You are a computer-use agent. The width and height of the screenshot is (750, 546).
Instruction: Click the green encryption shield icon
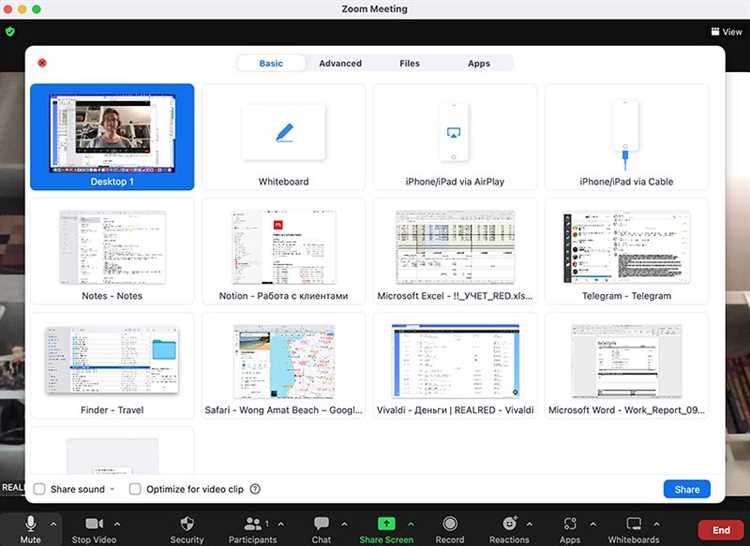[x=10, y=32]
